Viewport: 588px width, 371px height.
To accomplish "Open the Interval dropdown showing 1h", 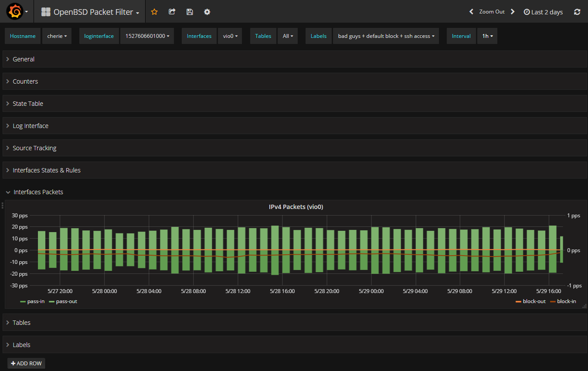I will (487, 36).
